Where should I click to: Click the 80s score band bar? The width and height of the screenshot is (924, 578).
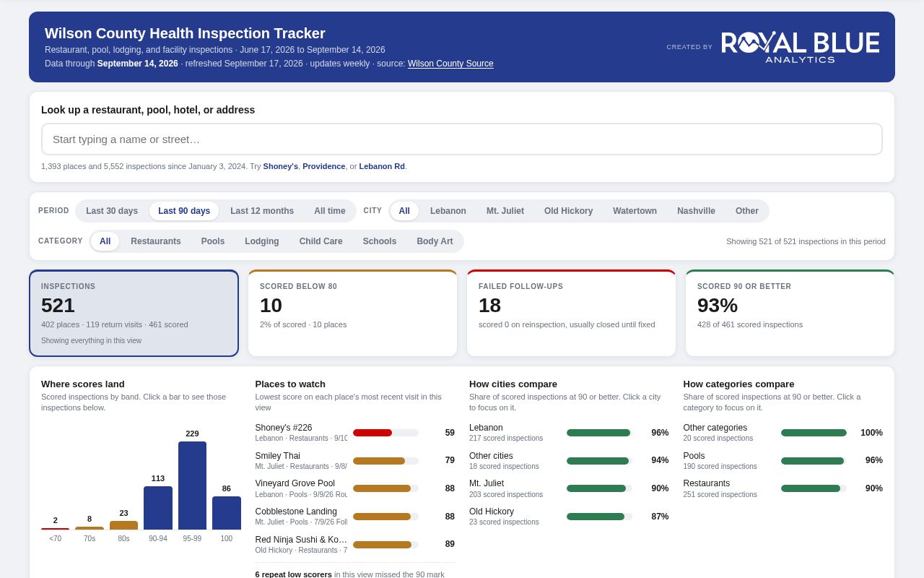pos(123,525)
